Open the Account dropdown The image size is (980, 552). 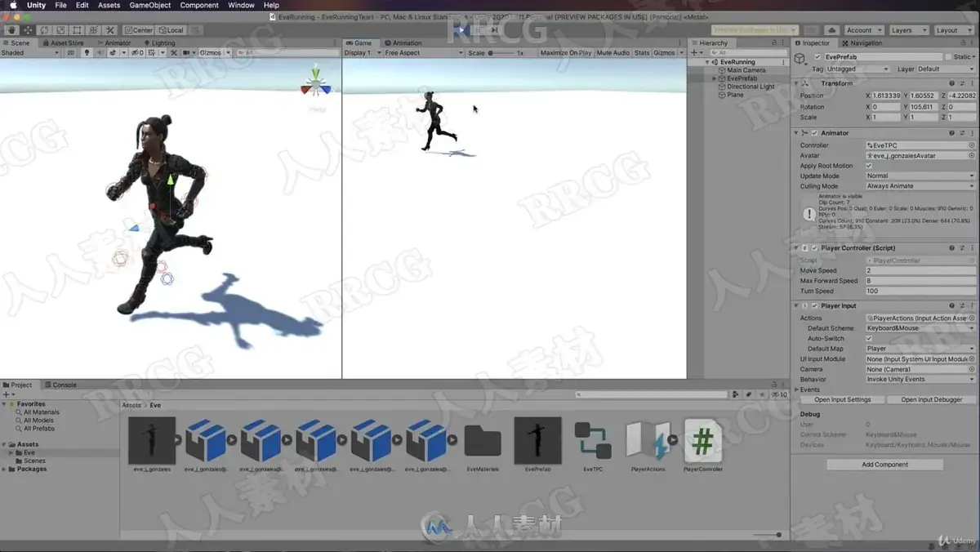tap(862, 30)
